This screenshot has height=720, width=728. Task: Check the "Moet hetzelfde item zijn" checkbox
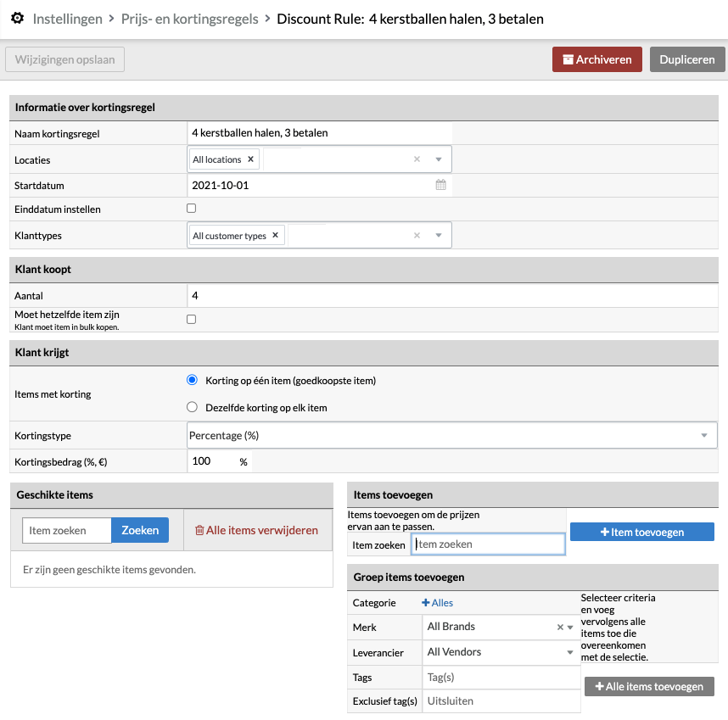(x=191, y=318)
